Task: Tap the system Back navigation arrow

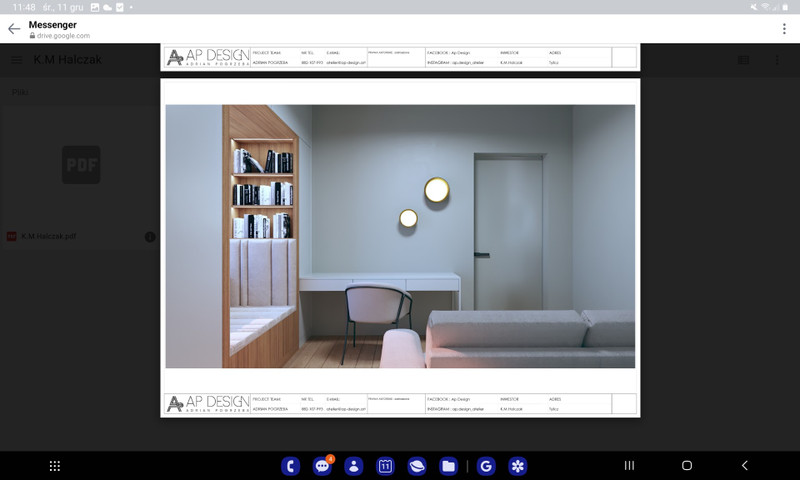Action: pyautogui.click(x=745, y=466)
